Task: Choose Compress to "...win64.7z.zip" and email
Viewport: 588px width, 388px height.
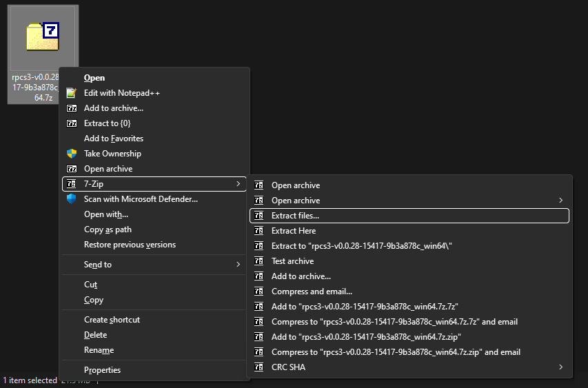Action: coord(409,352)
